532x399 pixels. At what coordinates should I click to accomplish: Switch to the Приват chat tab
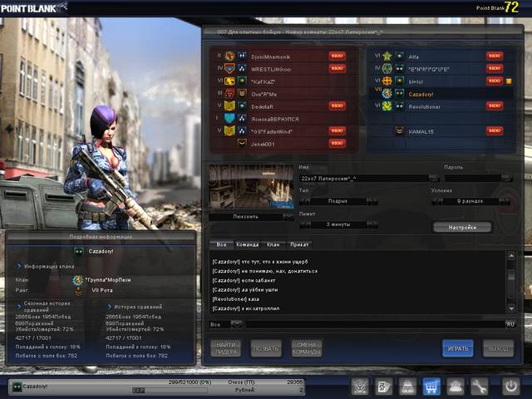coord(299,244)
